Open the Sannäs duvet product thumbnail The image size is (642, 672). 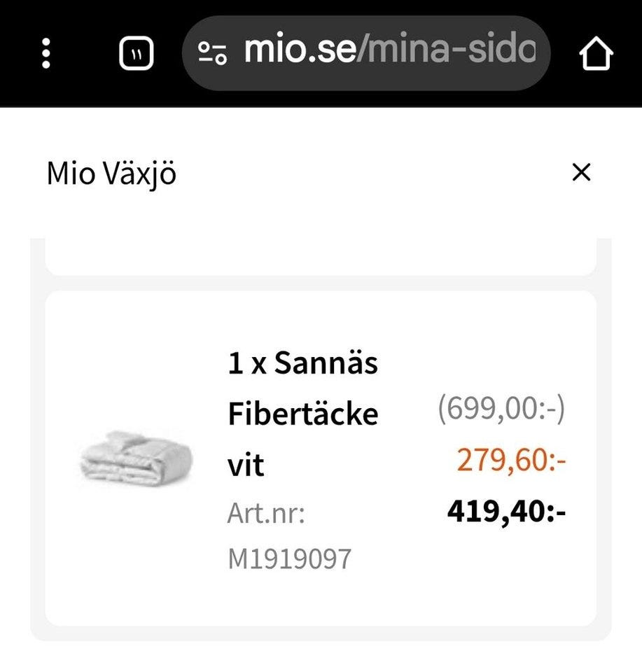(x=137, y=459)
